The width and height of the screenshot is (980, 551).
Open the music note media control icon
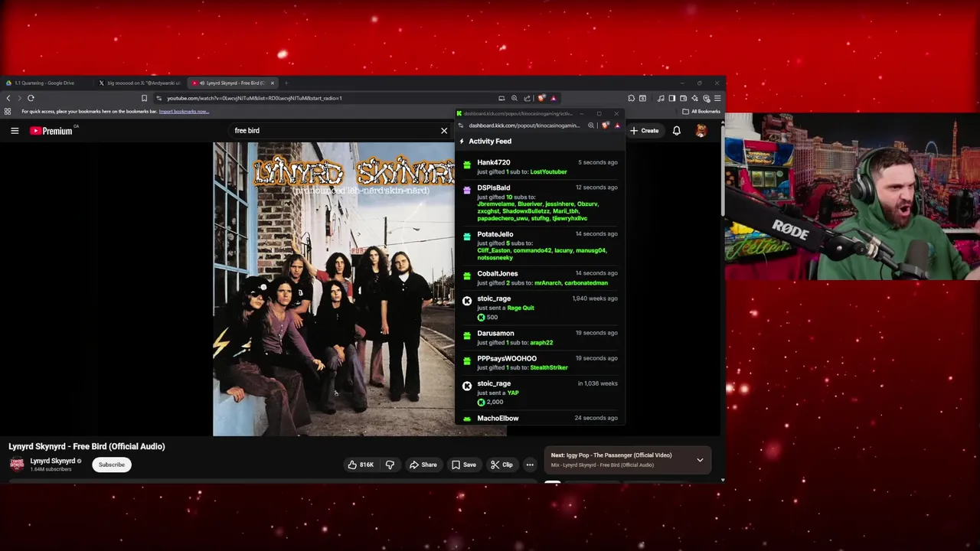(x=661, y=98)
